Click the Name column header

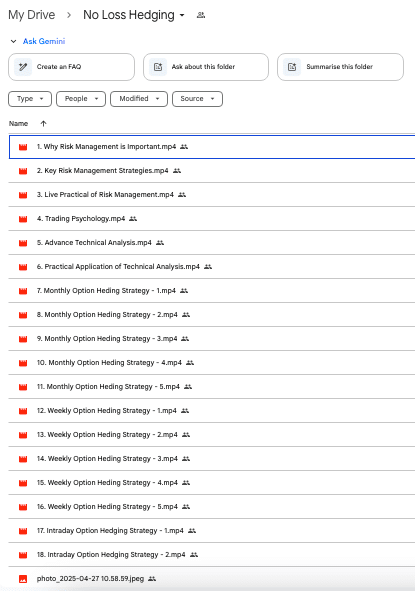click(18, 123)
